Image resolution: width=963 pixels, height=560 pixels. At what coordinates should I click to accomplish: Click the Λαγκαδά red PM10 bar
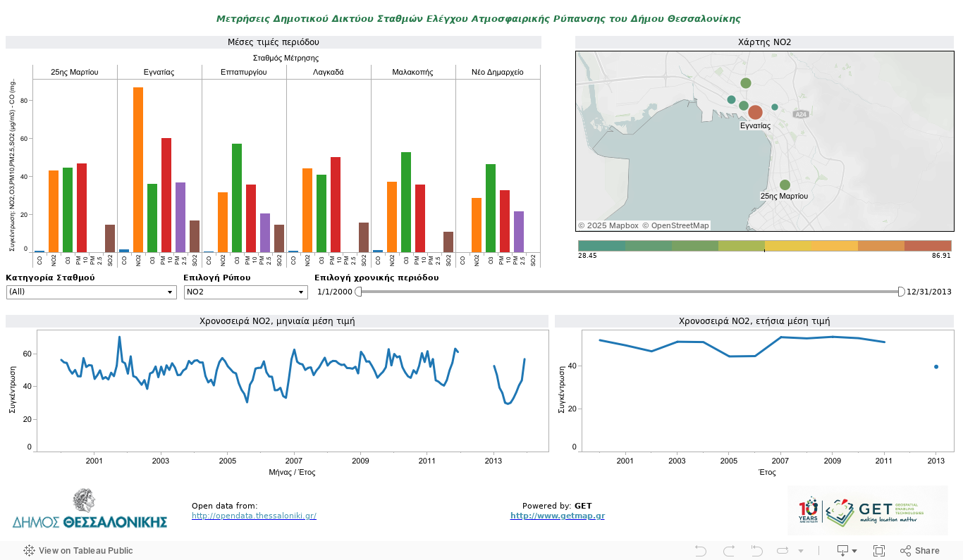336,204
